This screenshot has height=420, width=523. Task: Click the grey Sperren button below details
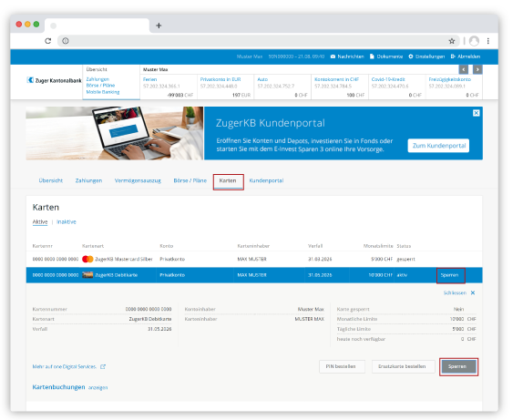pos(458,366)
